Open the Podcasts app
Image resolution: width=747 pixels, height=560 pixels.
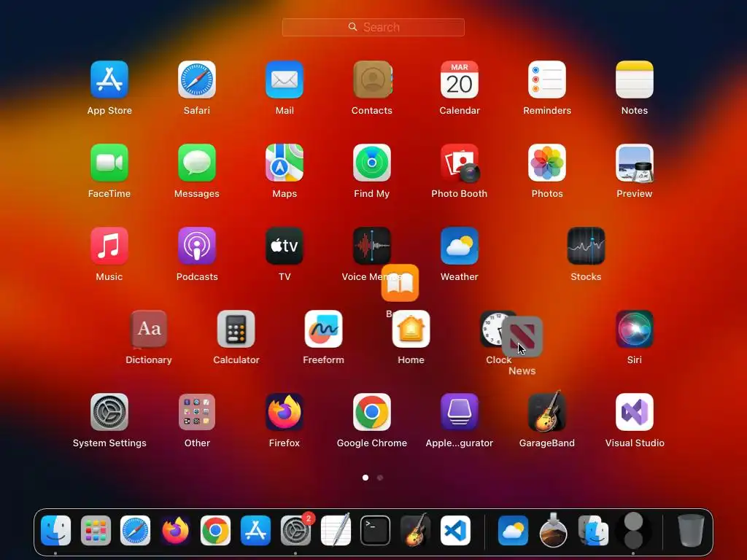(197, 246)
